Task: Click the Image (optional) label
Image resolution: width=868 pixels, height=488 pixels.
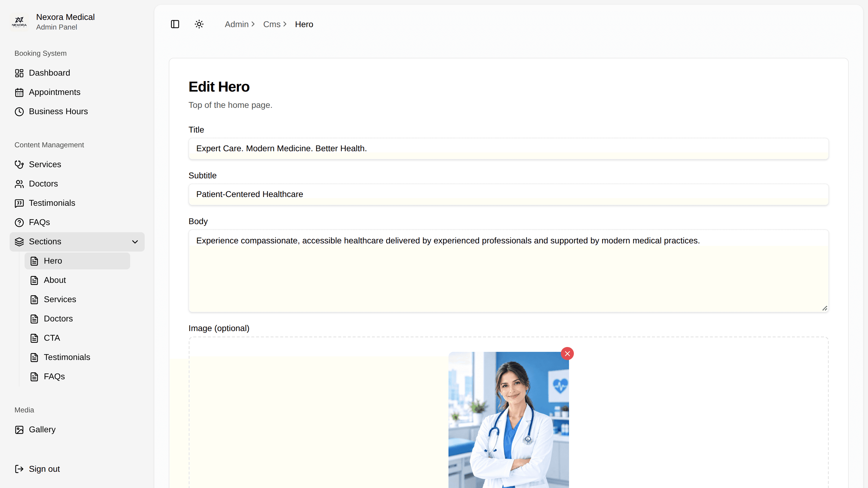Action: [219, 328]
